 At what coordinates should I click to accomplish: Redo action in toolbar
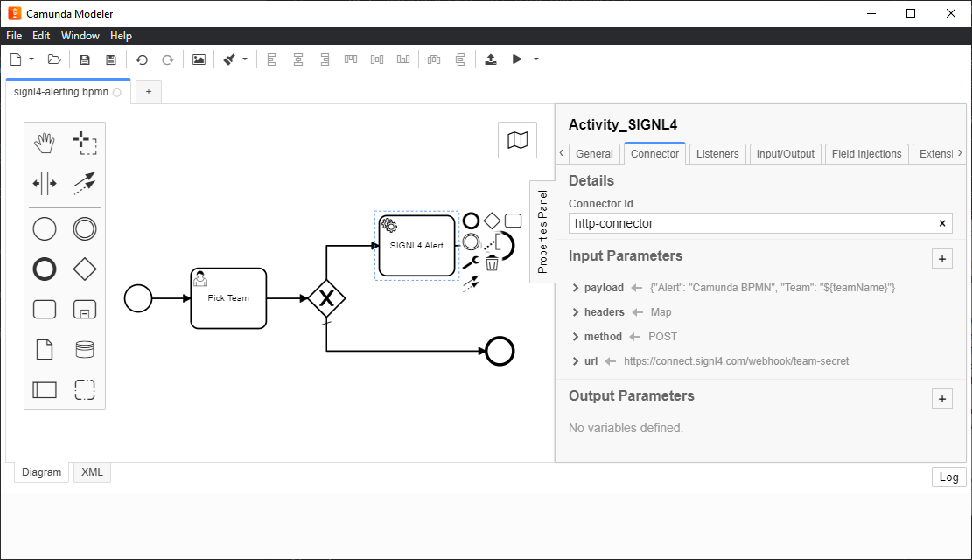click(x=167, y=59)
